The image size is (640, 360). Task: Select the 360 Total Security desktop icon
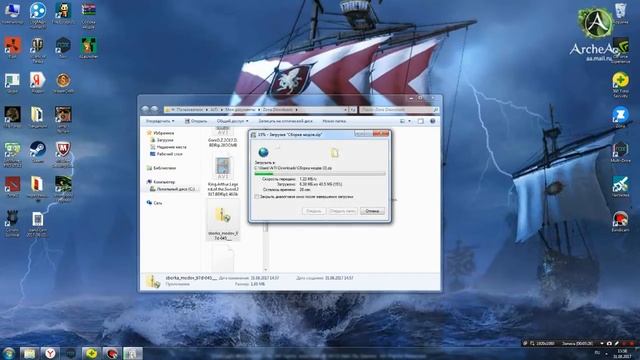(x=620, y=85)
